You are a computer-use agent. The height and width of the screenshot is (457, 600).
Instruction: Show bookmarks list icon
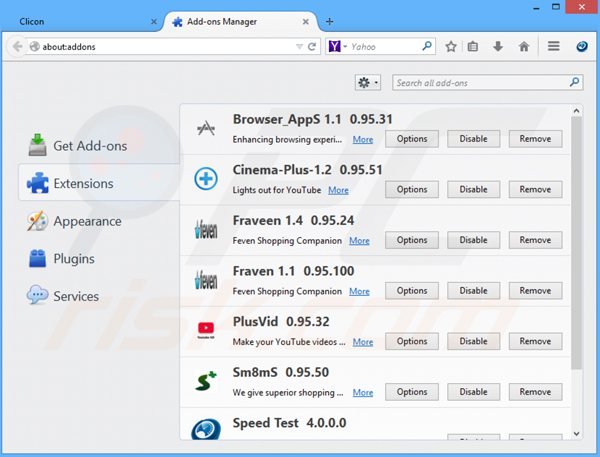pyautogui.click(x=473, y=47)
